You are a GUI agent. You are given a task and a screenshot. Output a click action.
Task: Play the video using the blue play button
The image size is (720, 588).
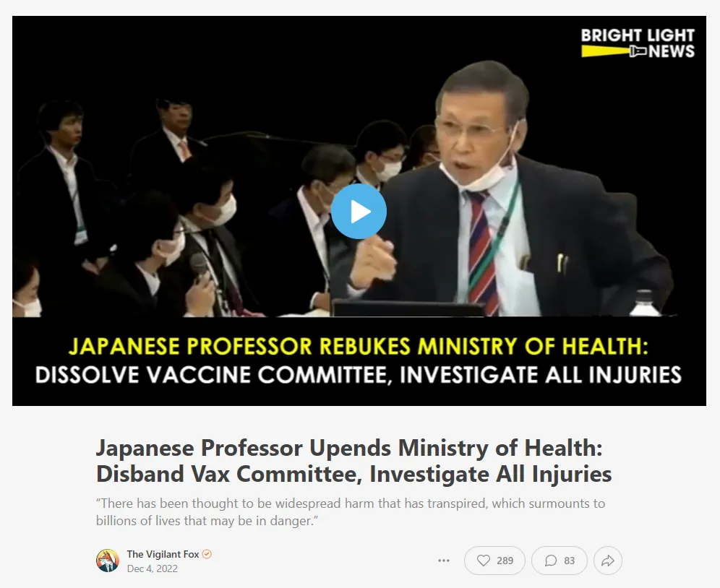pyautogui.click(x=359, y=212)
